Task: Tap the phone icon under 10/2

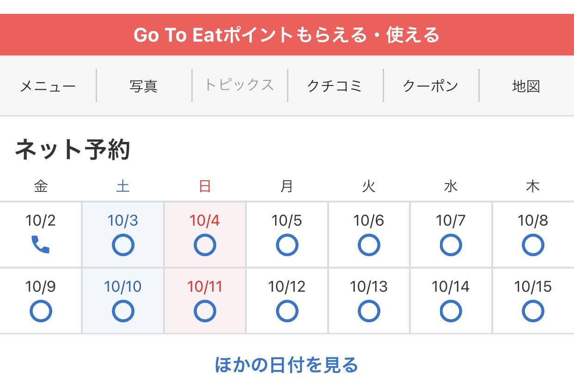Action: 41,245
